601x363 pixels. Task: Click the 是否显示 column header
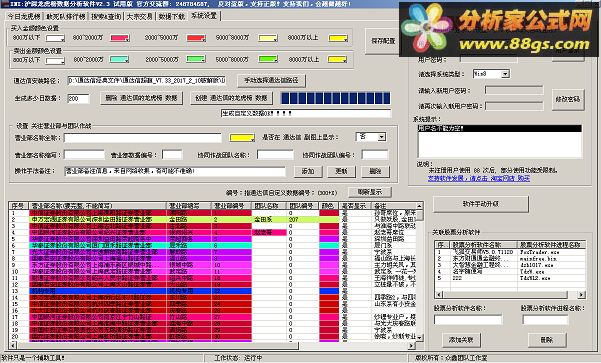[x=355, y=206]
